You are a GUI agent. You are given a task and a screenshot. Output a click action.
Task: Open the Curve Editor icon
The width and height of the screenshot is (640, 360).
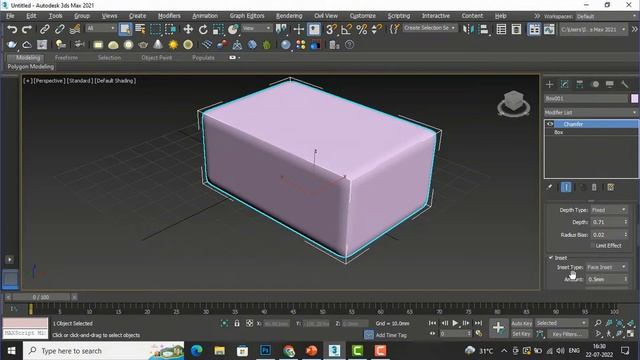549,29
